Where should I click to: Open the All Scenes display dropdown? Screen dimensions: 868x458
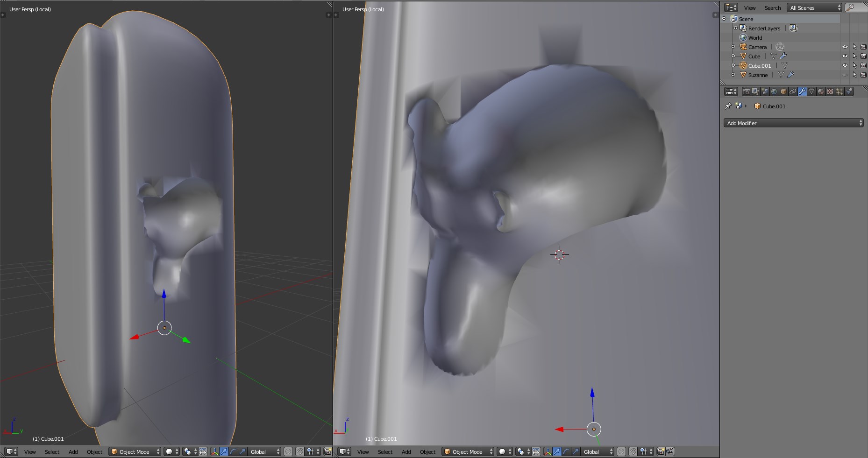pyautogui.click(x=815, y=7)
